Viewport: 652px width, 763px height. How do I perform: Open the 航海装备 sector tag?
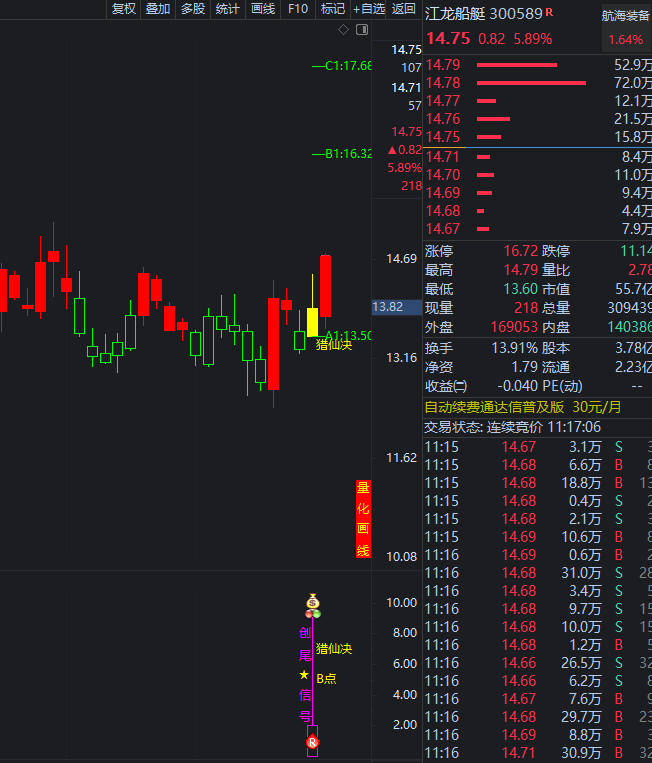tap(625, 16)
